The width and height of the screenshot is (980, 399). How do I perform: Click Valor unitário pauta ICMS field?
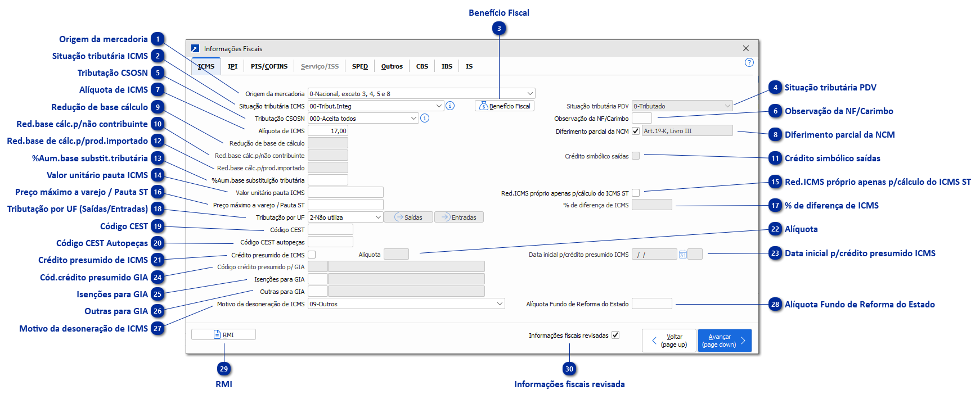coord(345,192)
